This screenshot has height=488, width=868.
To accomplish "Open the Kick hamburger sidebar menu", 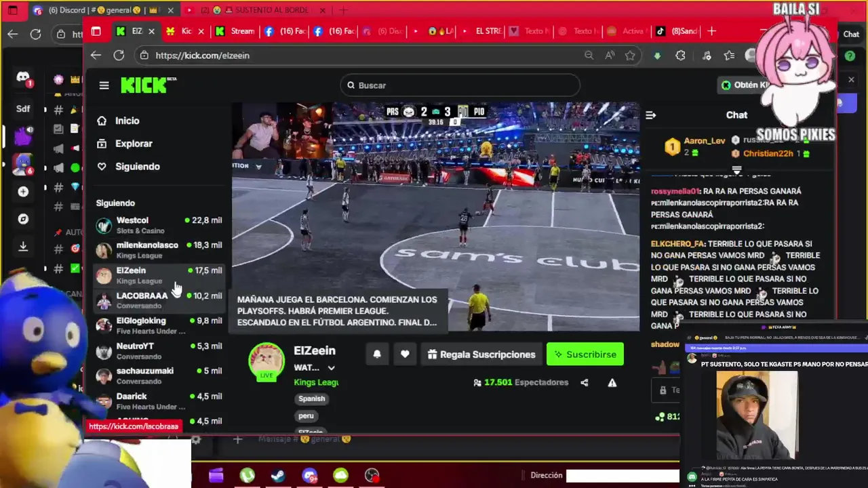I will [104, 85].
